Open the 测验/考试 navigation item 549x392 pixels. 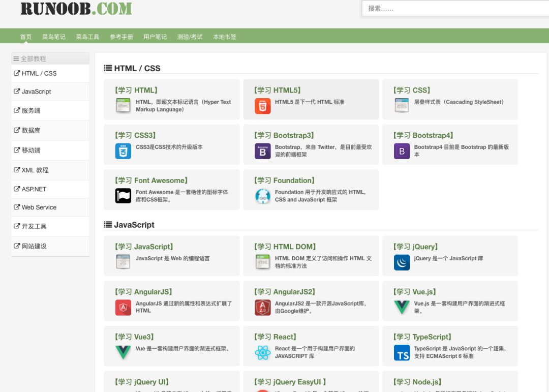[190, 37]
